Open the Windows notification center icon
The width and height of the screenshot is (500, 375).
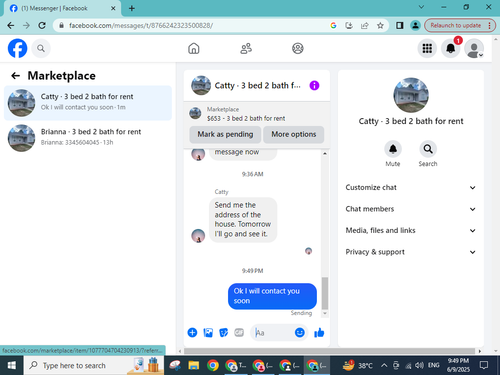(x=484, y=366)
